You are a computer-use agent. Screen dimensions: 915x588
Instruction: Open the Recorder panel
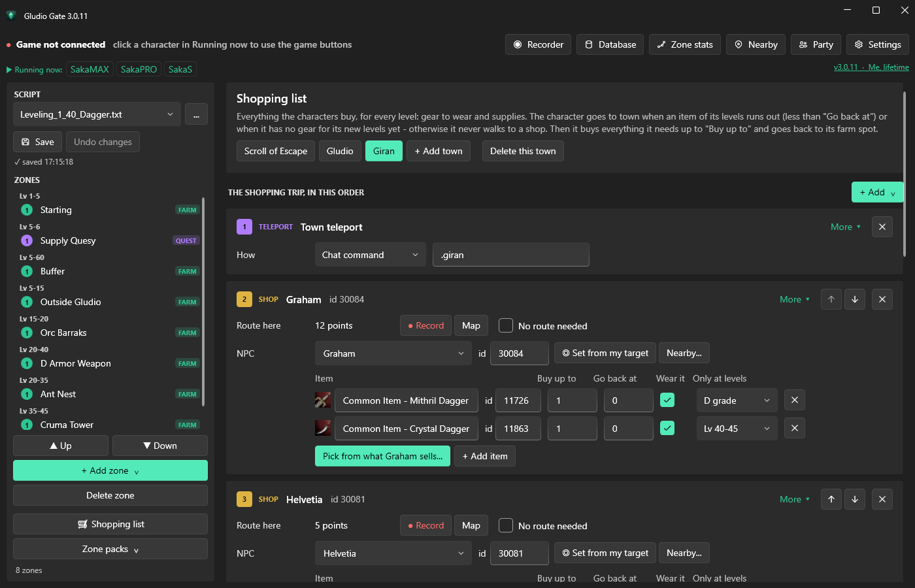coord(538,44)
